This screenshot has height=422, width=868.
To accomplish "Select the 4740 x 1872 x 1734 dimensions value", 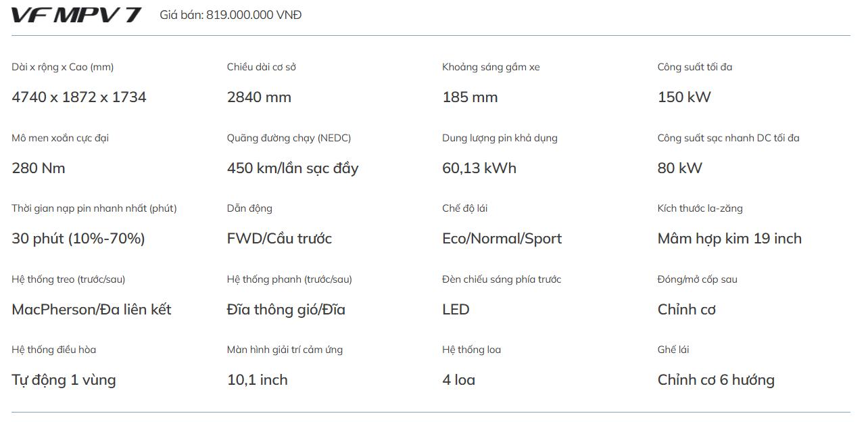I will (79, 97).
